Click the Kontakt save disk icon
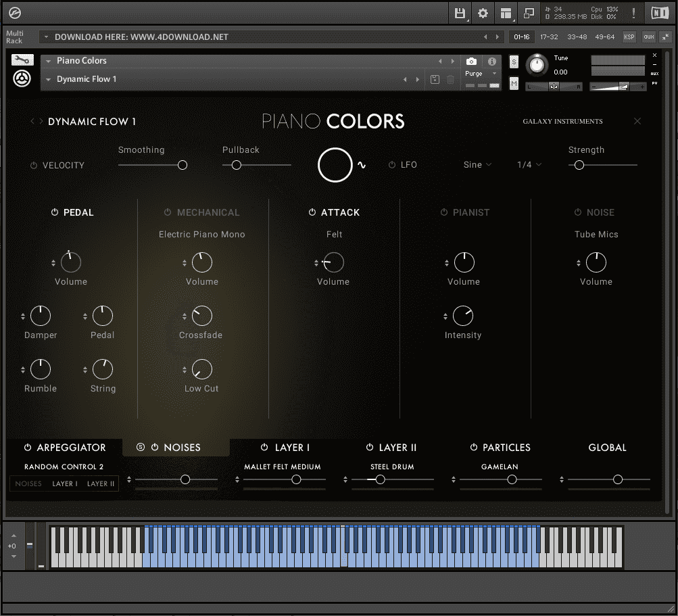Viewport: 678px width, 616px height. coord(460,13)
